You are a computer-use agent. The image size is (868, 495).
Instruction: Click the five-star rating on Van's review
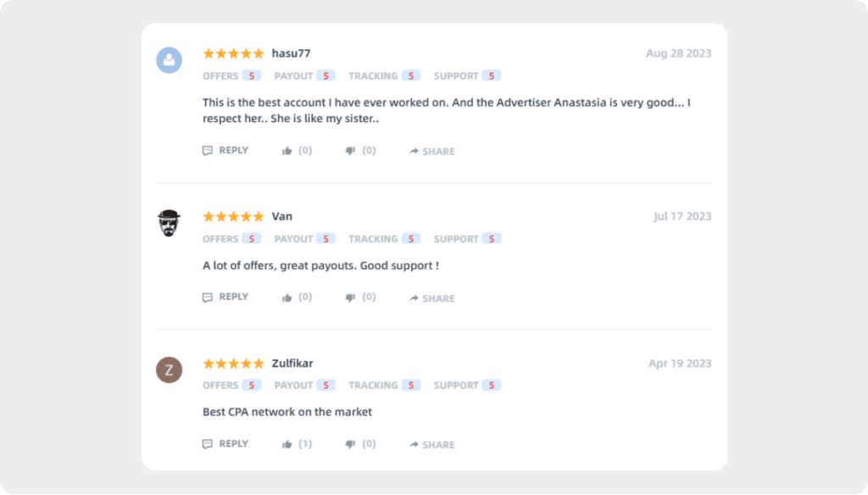tap(233, 216)
